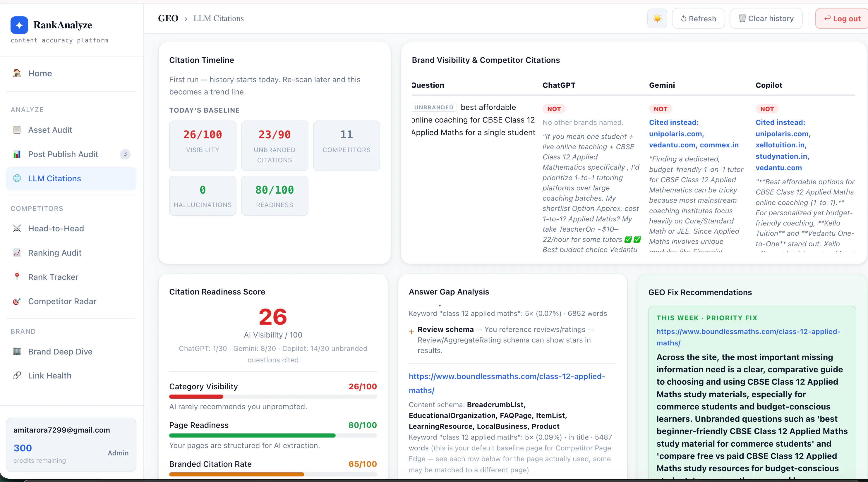Screen dimensions: 868x482
Task: Click the NOT badge under ChatGPT
Action: click(x=554, y=109)
